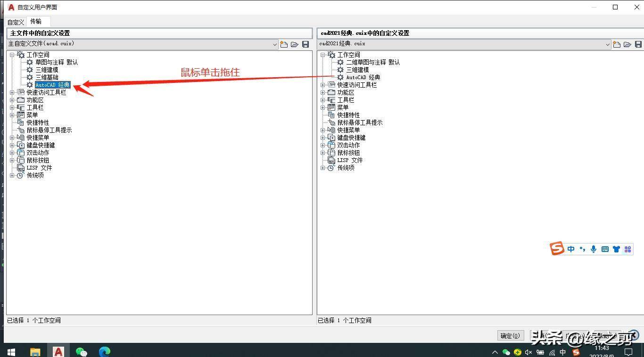Screen dimensions: 644x357
Task: Click gear icon of 草图与注释 默认 workspace
Action: 30,62
